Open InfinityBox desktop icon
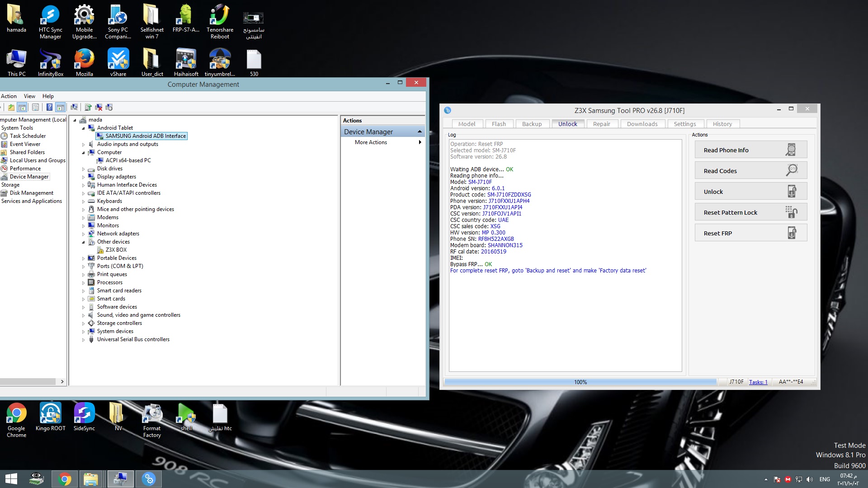The width and height of the screenshot is (868, 488). pos(50,62)
